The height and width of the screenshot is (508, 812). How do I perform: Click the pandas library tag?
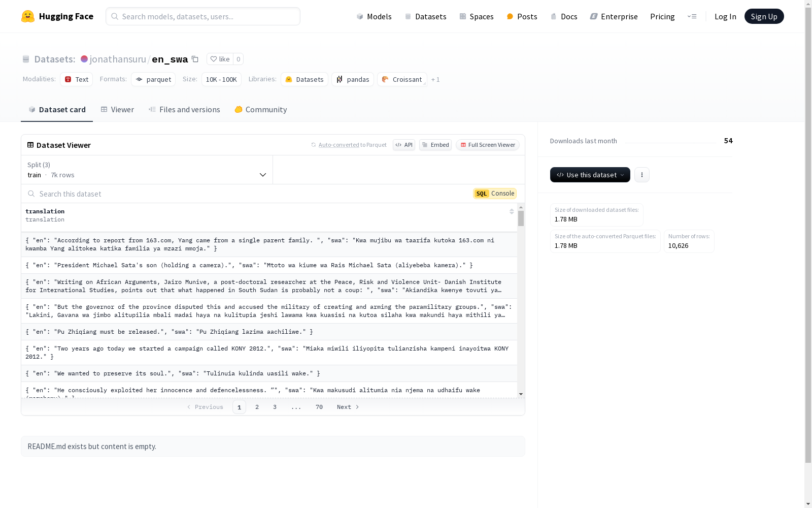pyautogui.click(x=353, y=79)
